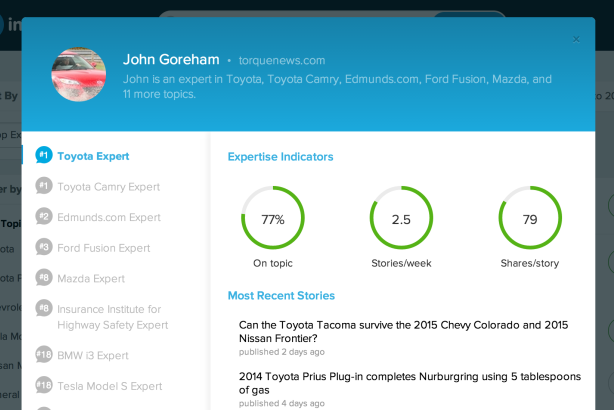Click the Expertise Indicators heading
Screen dimensions: 614x410
pos(280,157)
